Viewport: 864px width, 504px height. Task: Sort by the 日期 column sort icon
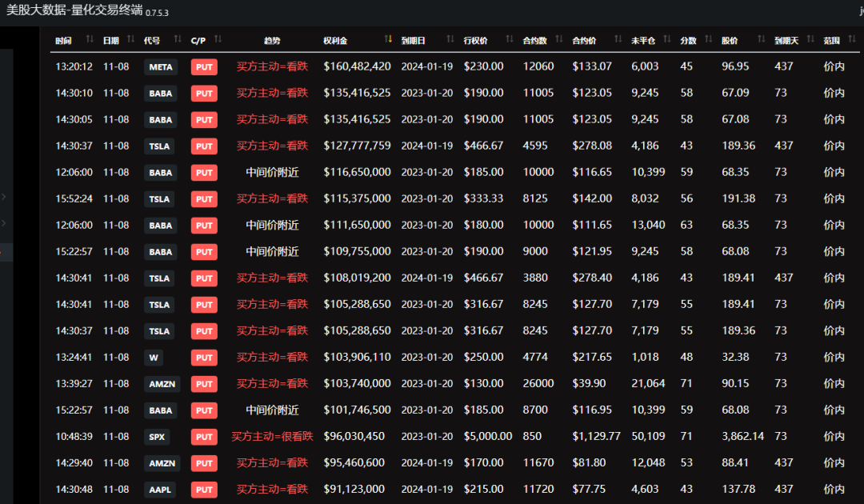[130, 39]
